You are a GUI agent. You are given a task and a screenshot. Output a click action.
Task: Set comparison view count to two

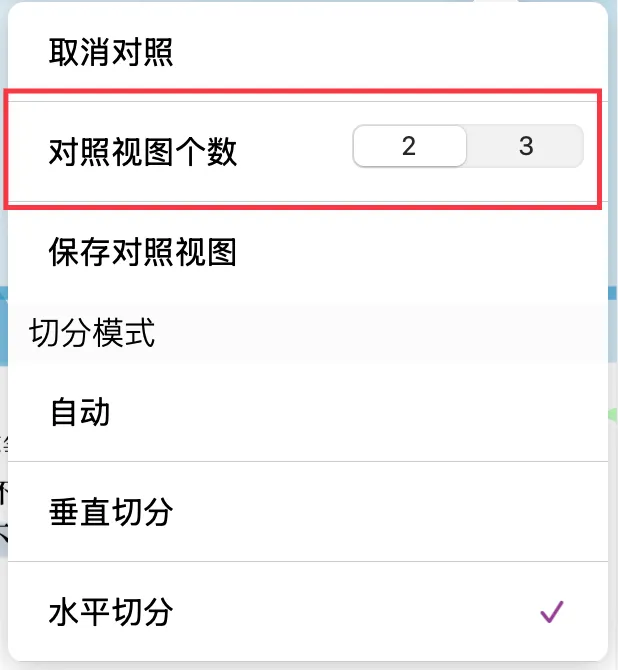click(x=409, y=146)
